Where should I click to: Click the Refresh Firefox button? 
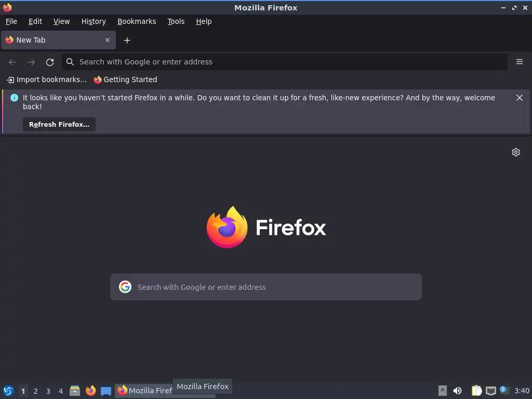pyautogui.click(x=59, y=125)
